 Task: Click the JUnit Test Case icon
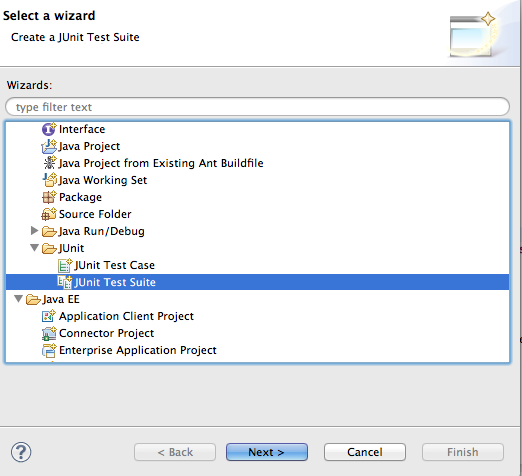click(x=65, y=265)
